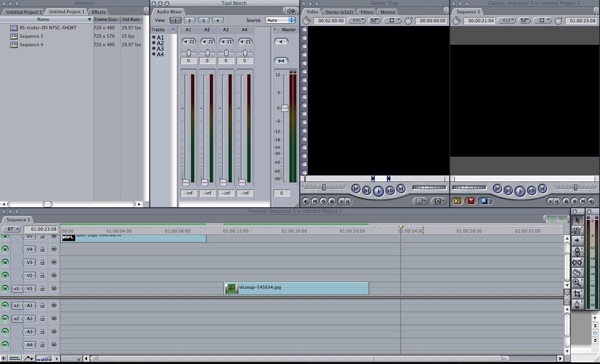Open the Canvas zoom percentage pop-up
Image resolution: width=600 pixels, height=364 pixels.
(507, 20)
